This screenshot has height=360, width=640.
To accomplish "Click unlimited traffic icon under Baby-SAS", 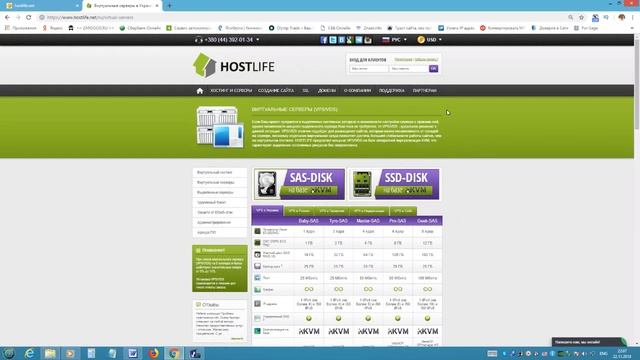I will [309, 289].
